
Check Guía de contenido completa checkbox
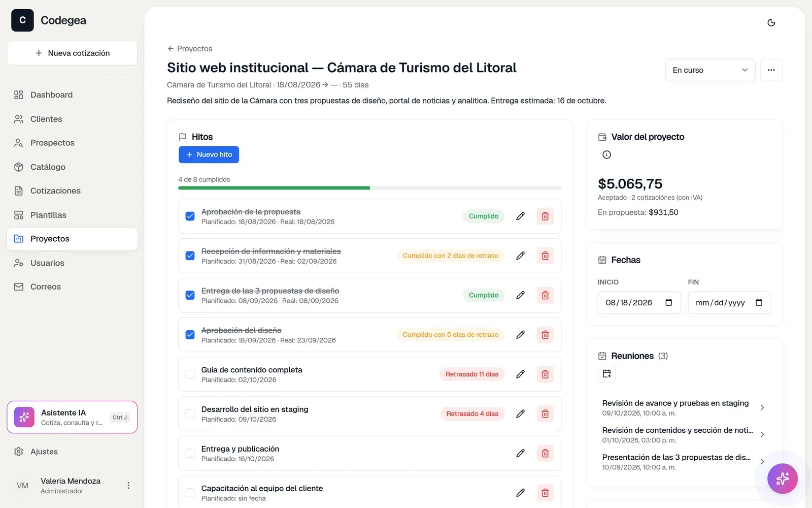tap(190, 374)
